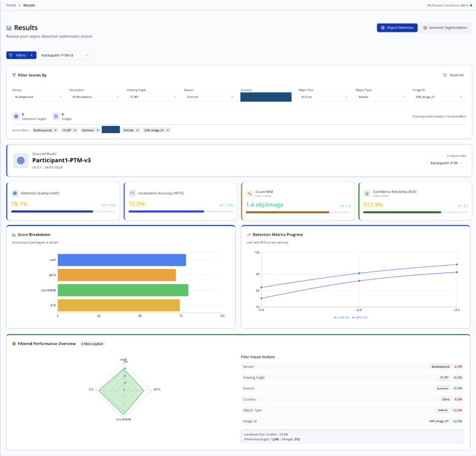
Task: Switch to the Semantic Segmentation tab
Action: pyautogui.click(x=445, y=28)
